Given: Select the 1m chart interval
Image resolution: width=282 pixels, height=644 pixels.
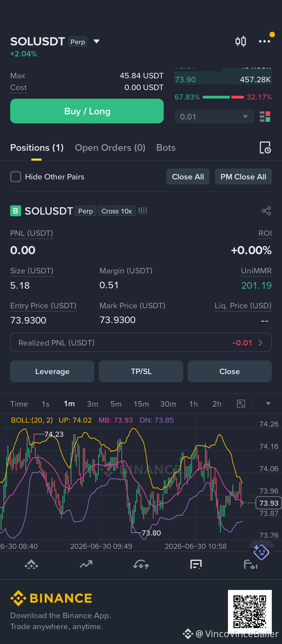Looking at the screenshot, I should (69, 404).
